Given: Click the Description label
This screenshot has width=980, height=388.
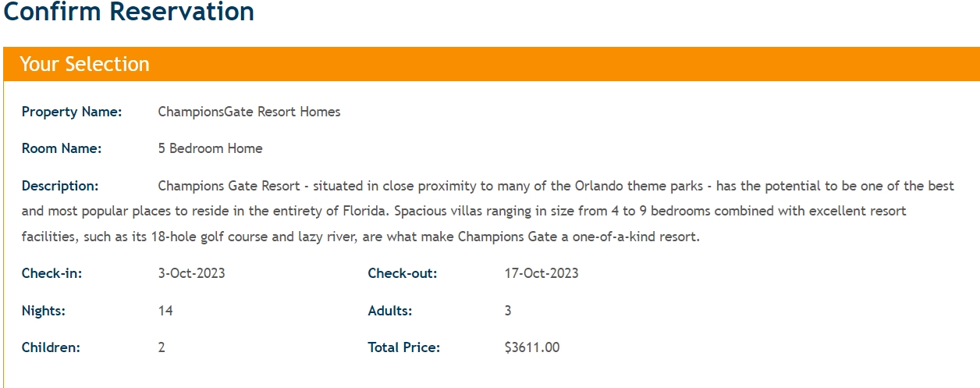Looking at the screenshot, I should (x=60, y=186).
